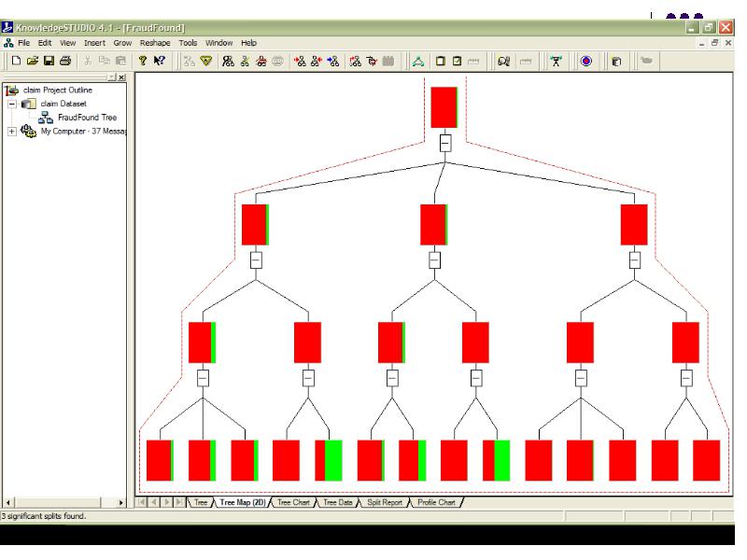Open the Tools menu
The width and height of the screenshot is (747, 560).
(x=188, y=43)
